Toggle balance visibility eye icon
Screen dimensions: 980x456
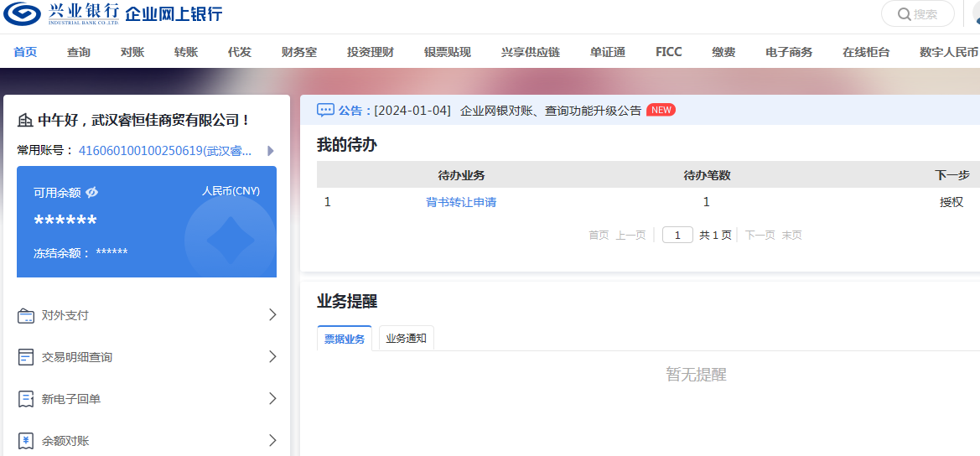(92, 193)
